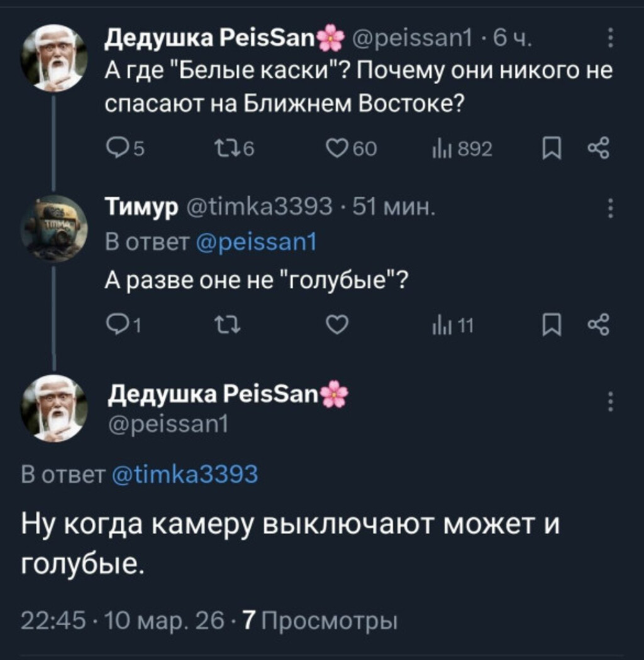
Task: Share Тимур's reply tweet
Action: pyautogui.click(x=597, y=325)
